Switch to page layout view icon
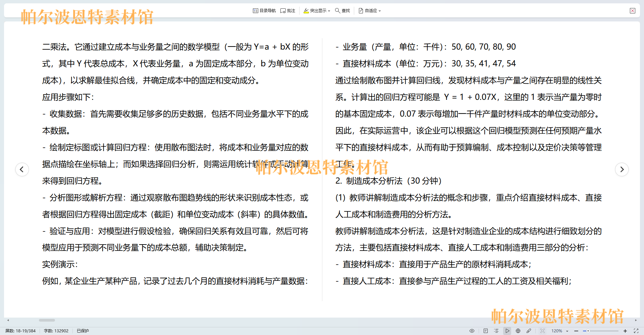644x335 pixels. [485, 331]
